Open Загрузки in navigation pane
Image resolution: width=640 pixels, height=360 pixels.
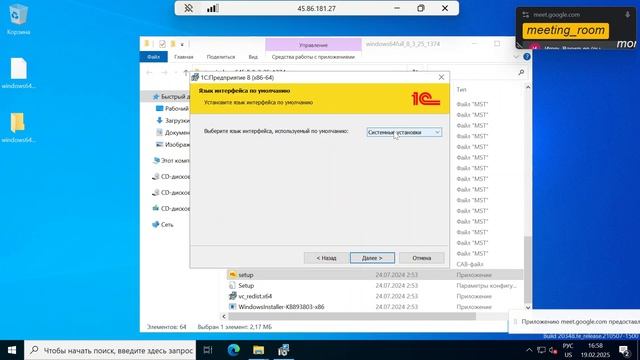[173, 120]
